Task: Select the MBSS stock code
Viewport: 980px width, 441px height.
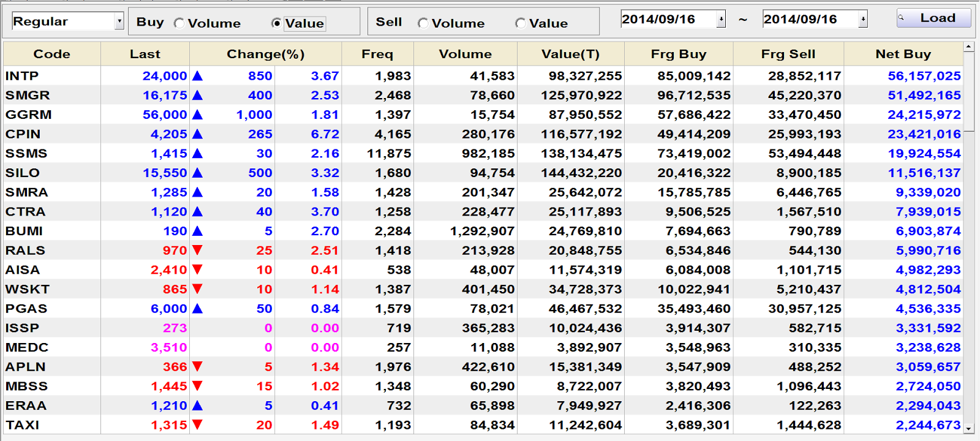Action: pyautogui.click(x=26, y=386)
